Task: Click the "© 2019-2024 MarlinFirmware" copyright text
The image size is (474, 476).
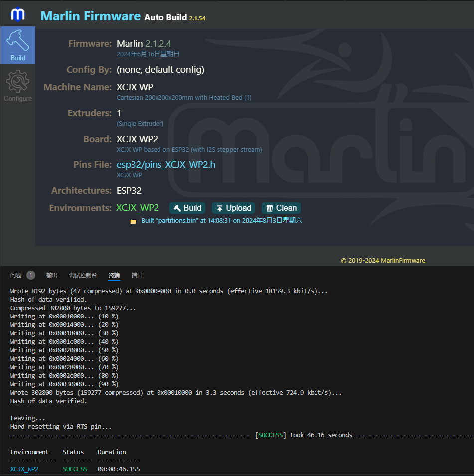Action: point(383,261)
